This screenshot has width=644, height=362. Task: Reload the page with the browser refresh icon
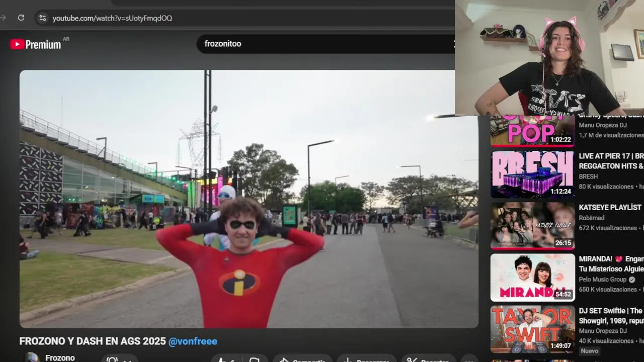tap(21, 18)
